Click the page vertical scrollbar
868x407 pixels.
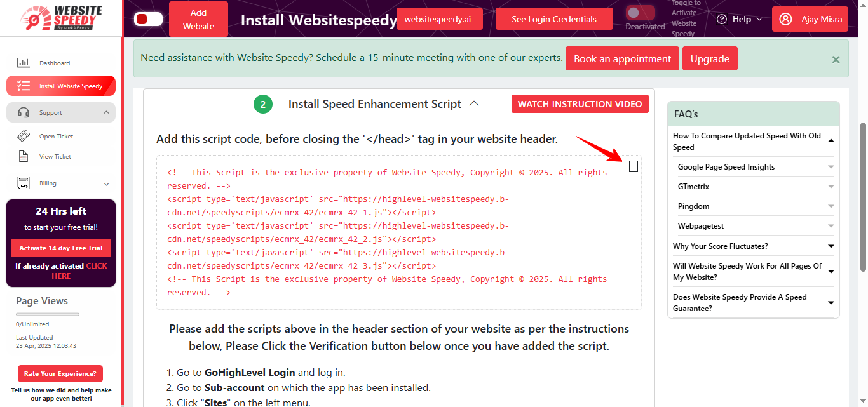click(x=863, y=197)
